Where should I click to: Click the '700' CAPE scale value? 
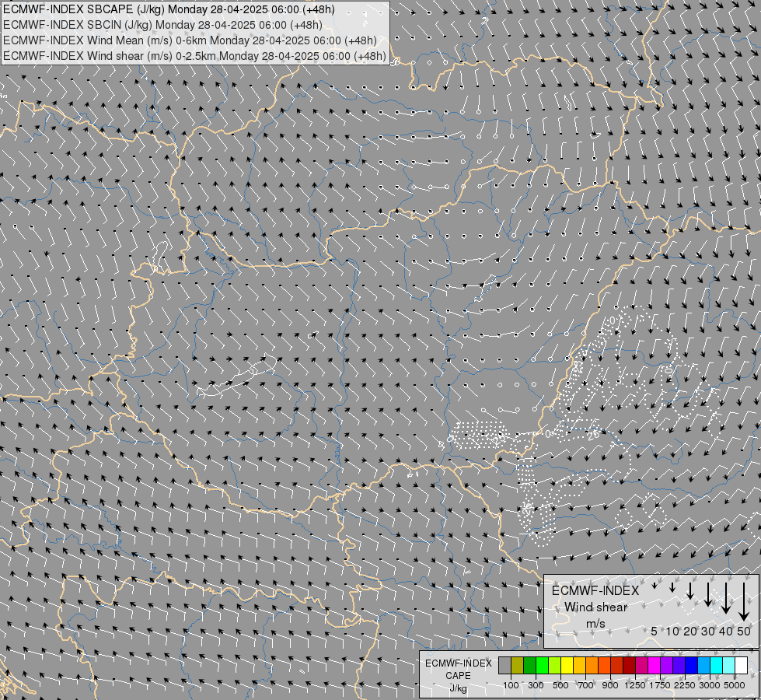click(586, 685)
